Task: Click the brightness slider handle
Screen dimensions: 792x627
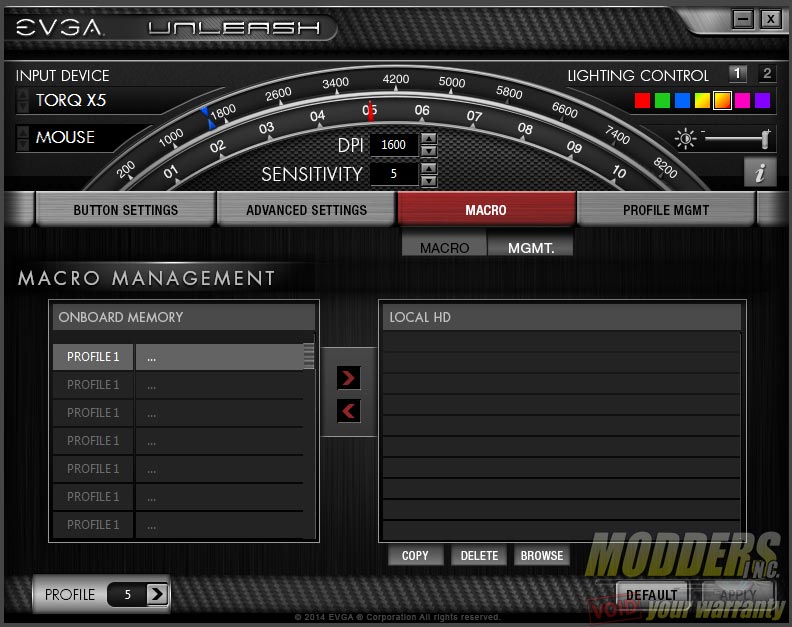Action: pos(766,139)
